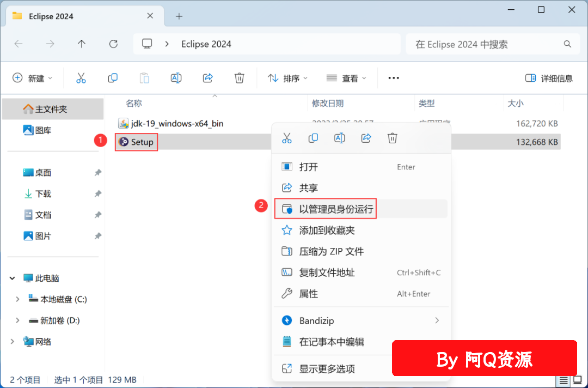588x388 pixels.
Task: Click the share icon in the context menu
Action: click(x=366, y=138)
